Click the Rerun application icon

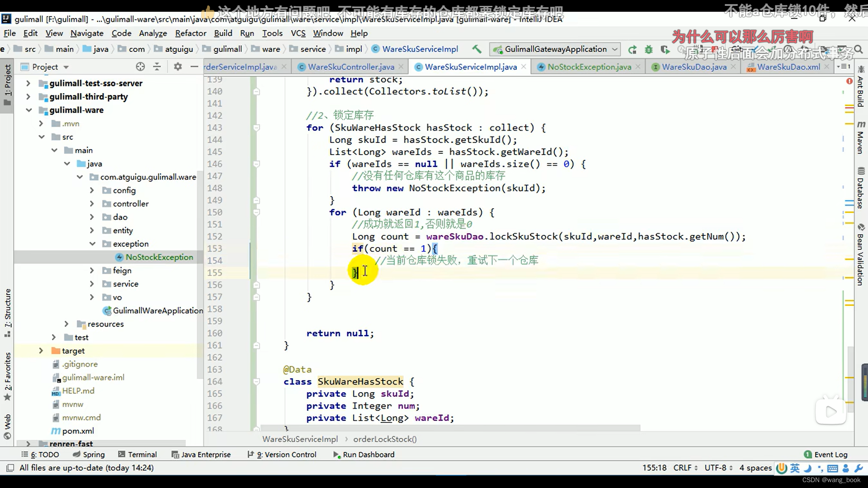632,49
